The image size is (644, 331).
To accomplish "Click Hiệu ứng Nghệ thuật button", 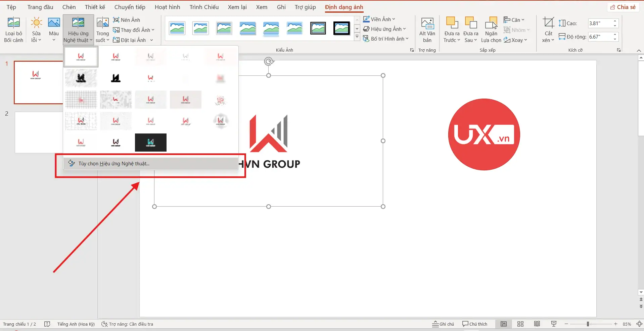I will click(78, 30).
